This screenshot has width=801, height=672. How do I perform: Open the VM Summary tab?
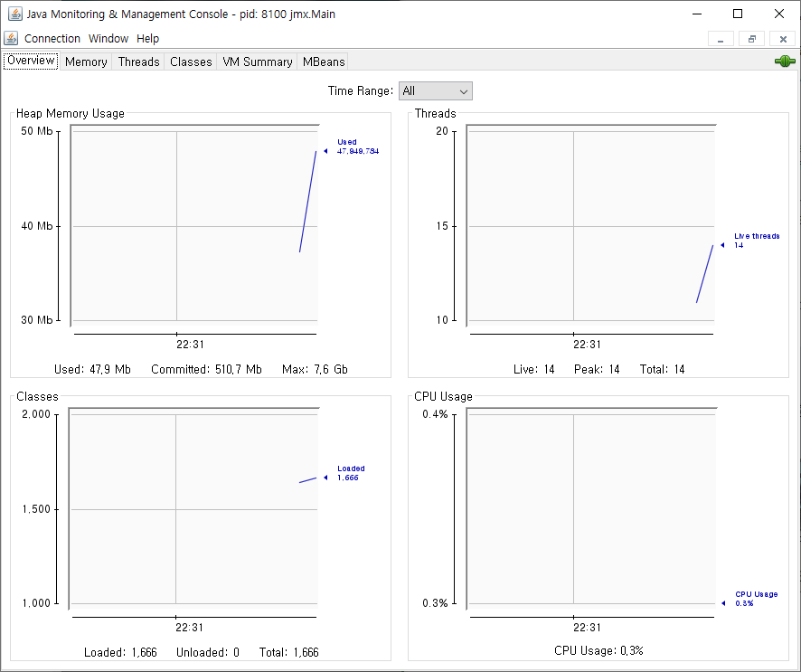[x=257, y=62]
